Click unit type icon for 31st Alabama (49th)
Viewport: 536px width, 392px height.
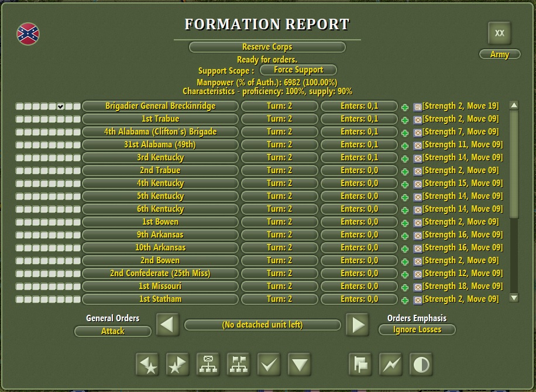(x=418, y=146)
